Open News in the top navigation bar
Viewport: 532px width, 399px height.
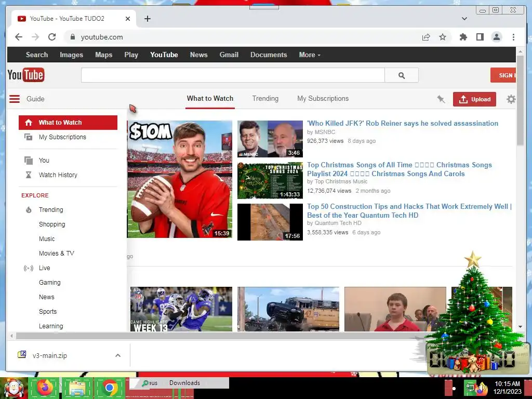[199, 55]
